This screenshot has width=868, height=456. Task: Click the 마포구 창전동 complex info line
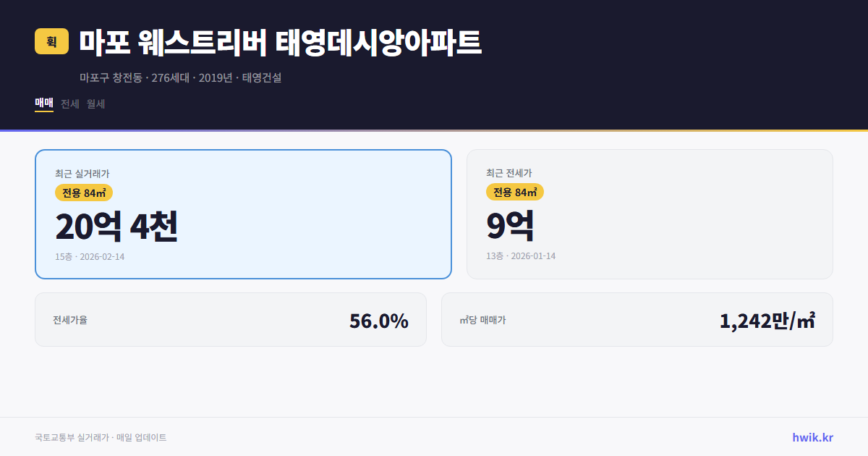pos(183,78)
